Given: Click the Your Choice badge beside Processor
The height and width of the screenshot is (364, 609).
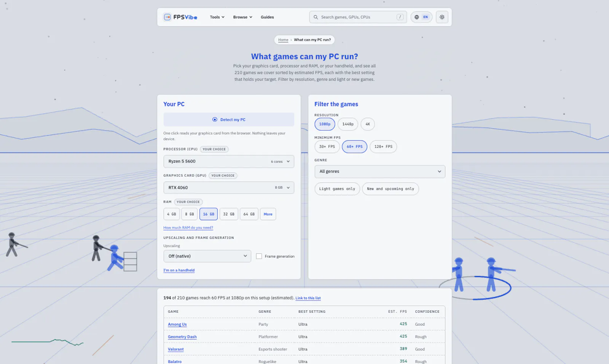Looking at the screenshot, I should [214, 149].
